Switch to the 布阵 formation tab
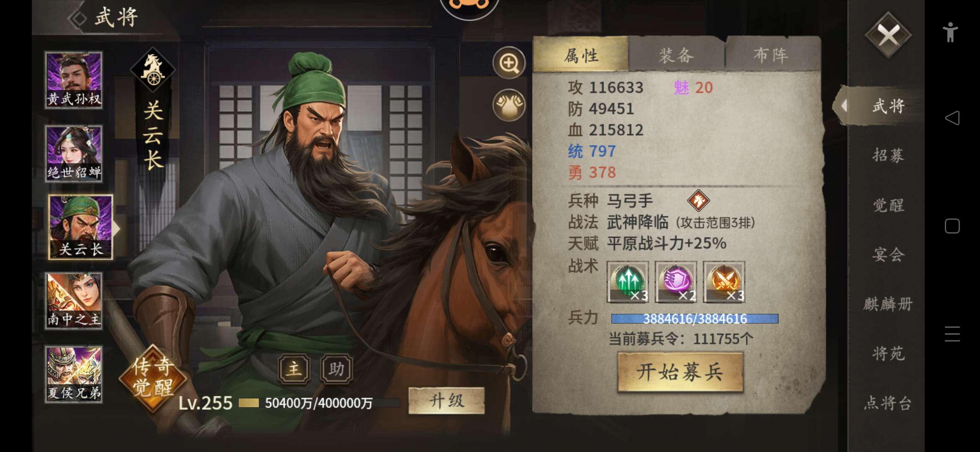The image size is (980, 452). click(771, 55)
